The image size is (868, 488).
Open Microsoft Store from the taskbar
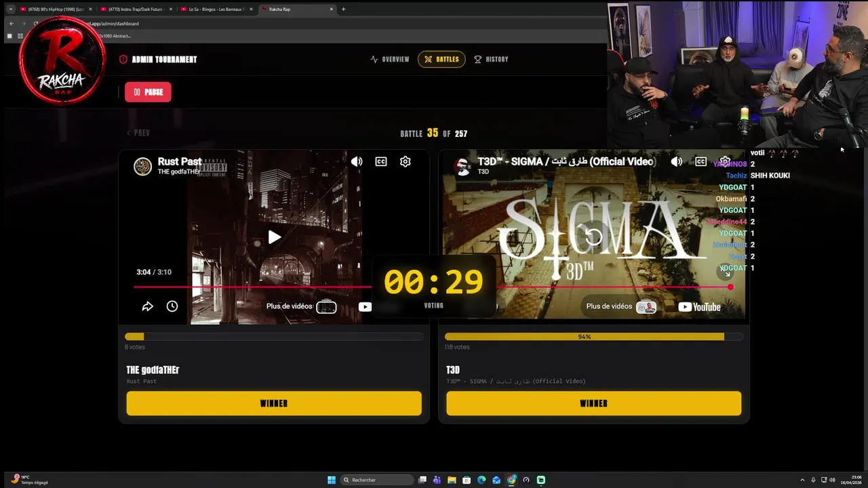coord(467,480)
